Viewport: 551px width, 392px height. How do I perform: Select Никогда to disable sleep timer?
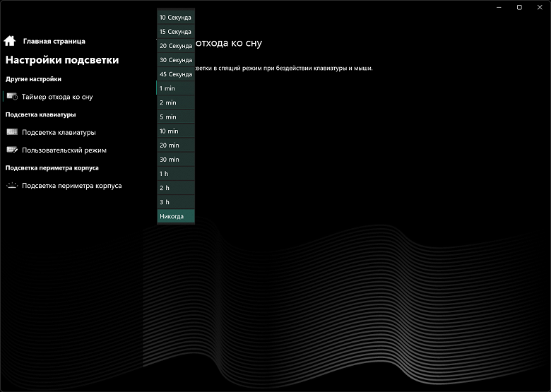coord(175,216)
